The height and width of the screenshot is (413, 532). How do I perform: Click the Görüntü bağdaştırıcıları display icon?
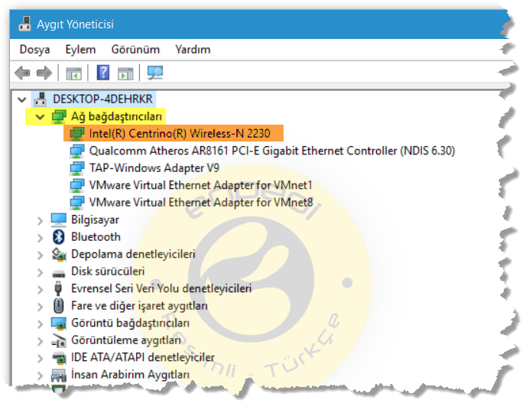pos(59,323)
